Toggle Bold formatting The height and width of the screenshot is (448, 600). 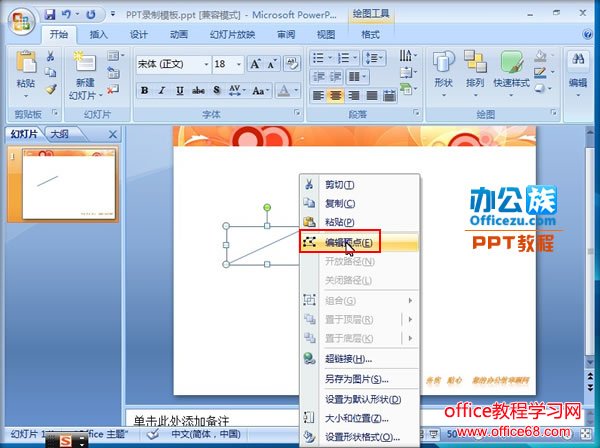tap(145, 91)
